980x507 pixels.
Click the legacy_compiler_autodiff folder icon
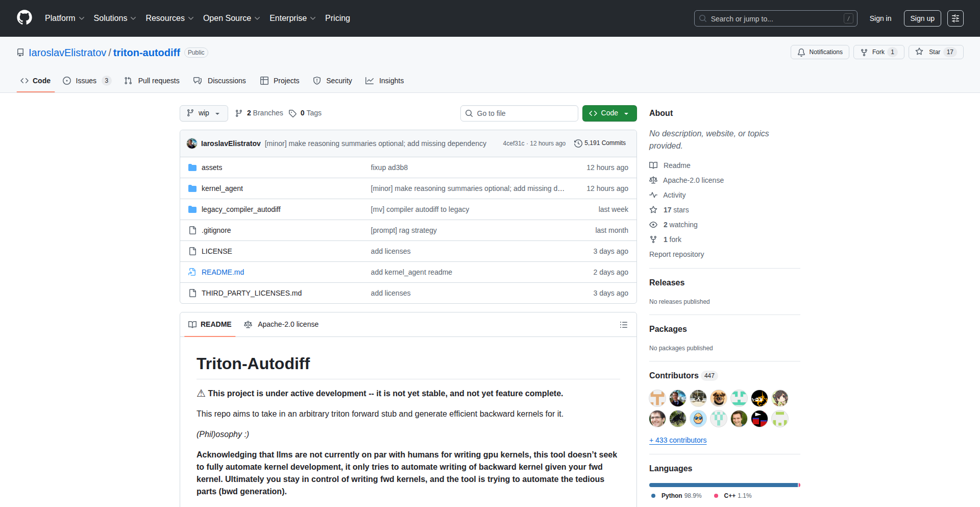192,209
